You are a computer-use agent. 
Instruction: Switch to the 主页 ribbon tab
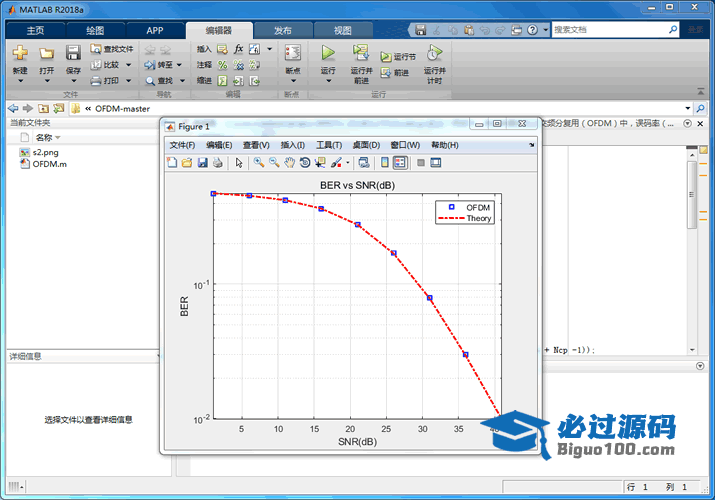(35, 31)
